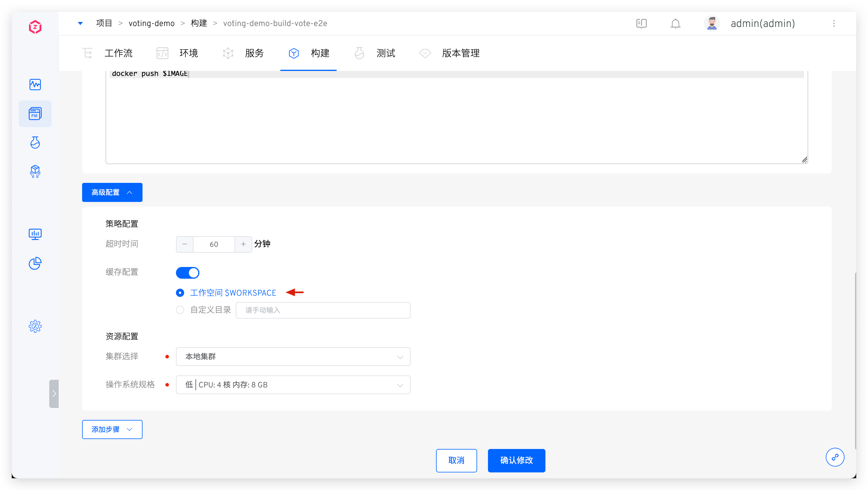The height and width of the screenshot is (490, 868).
Task: Open the 本地集群 cluster dropdown
Action: tap(293, 356)
